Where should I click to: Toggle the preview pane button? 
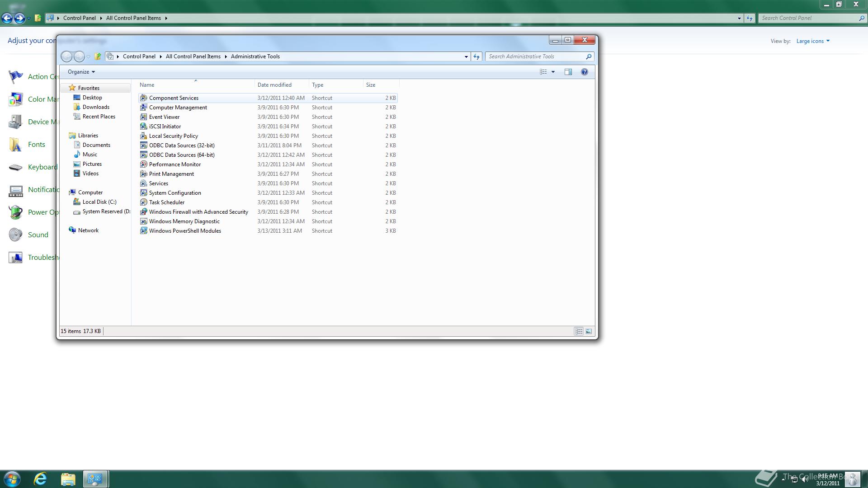point(568,72)
